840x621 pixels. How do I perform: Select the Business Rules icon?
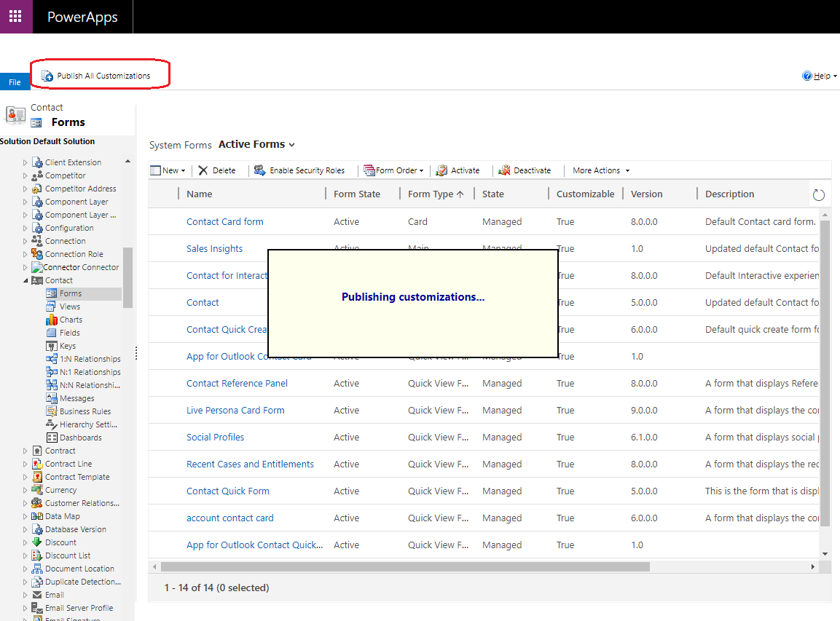pyautogui.click(x=52, y=411)
